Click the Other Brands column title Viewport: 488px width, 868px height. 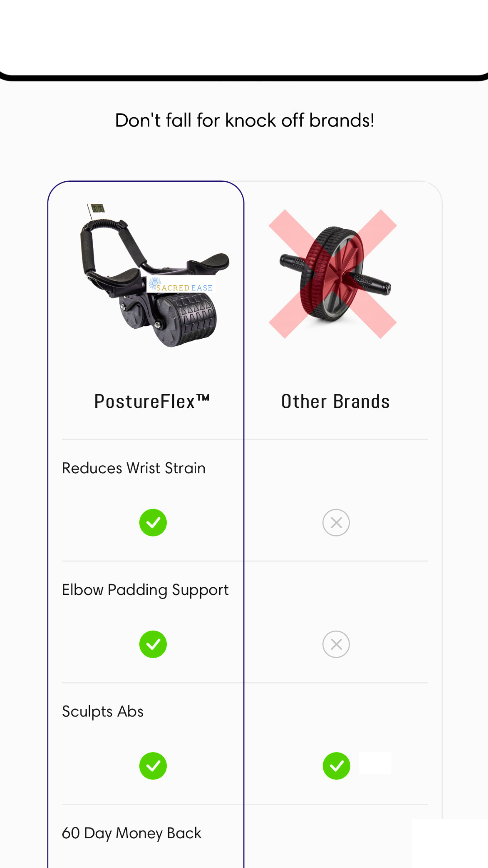click(335, 401)
